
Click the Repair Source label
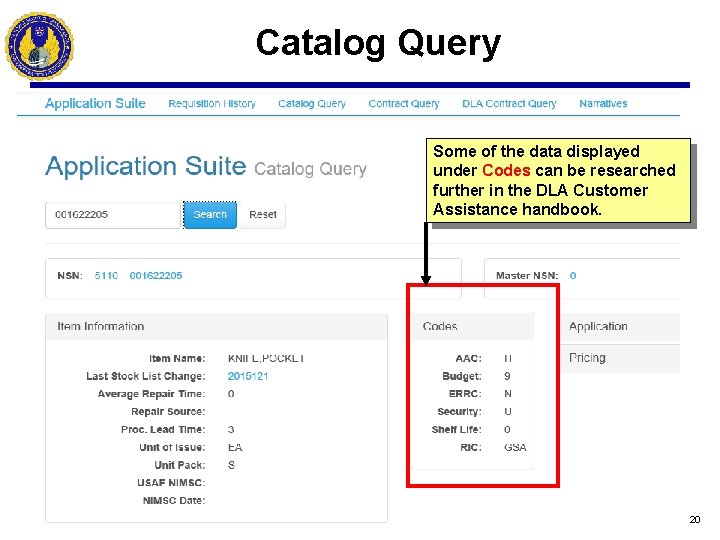tap(168, 412)
